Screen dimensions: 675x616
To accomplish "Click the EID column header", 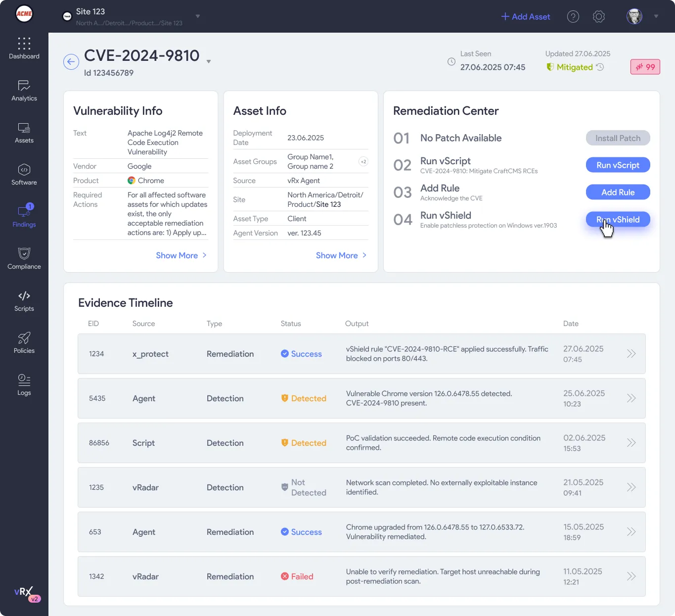I will coord(93,324).
